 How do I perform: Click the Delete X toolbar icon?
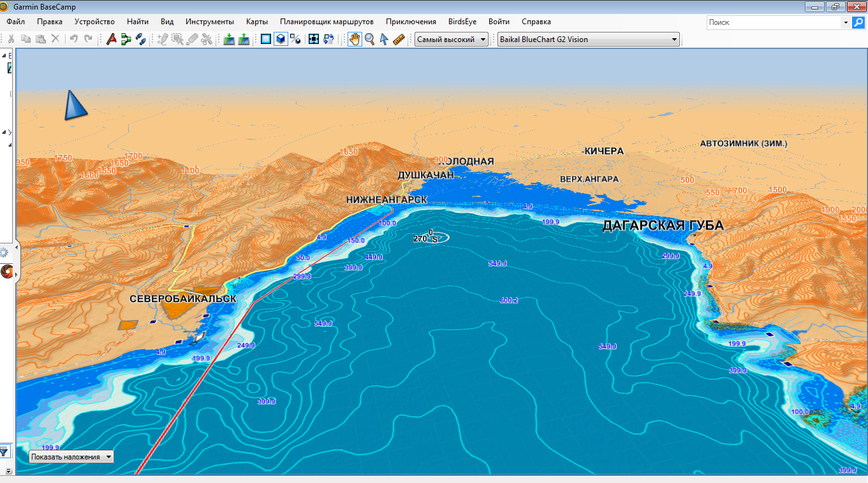55,39
